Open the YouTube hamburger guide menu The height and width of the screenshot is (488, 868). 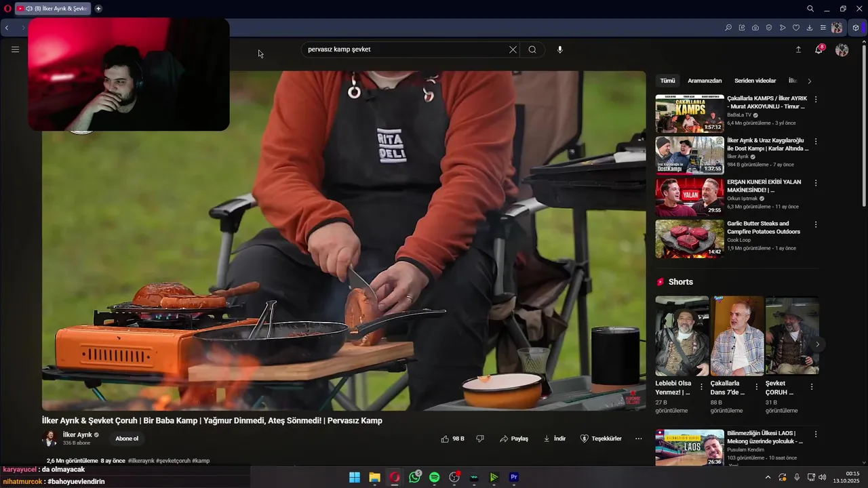15,49
